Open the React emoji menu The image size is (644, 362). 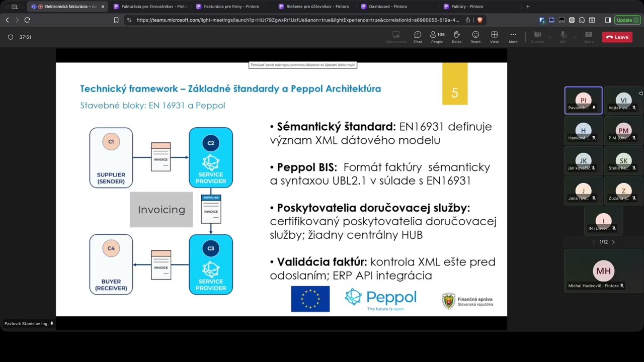point(475,37)
